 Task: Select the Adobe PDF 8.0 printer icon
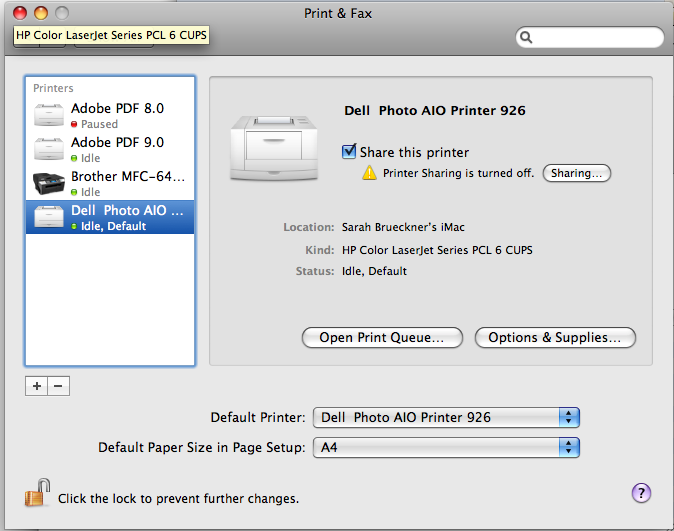[x=49, y=115]
